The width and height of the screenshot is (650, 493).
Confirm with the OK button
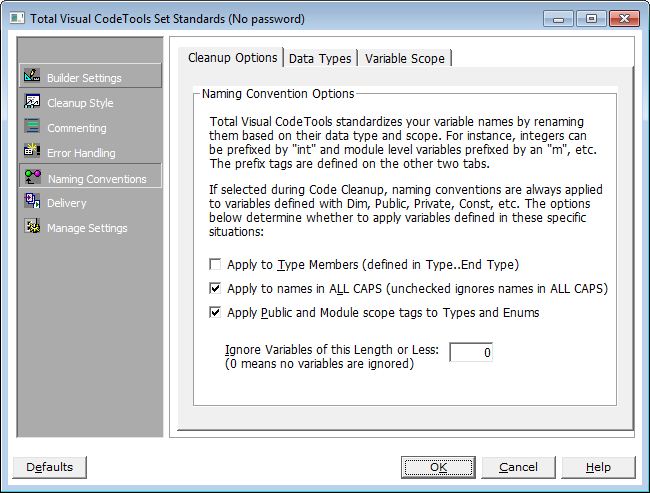[438, 467]
